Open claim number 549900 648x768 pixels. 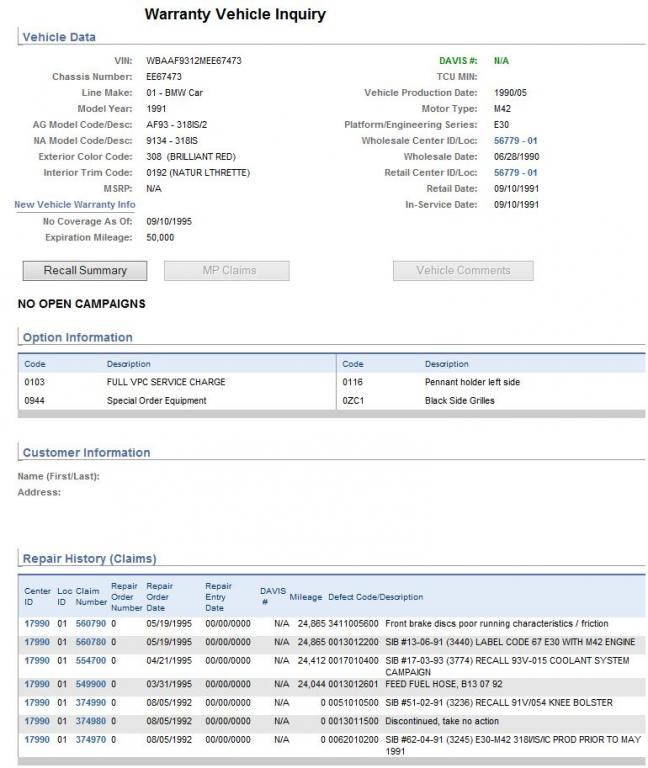(x=90, y=685)
